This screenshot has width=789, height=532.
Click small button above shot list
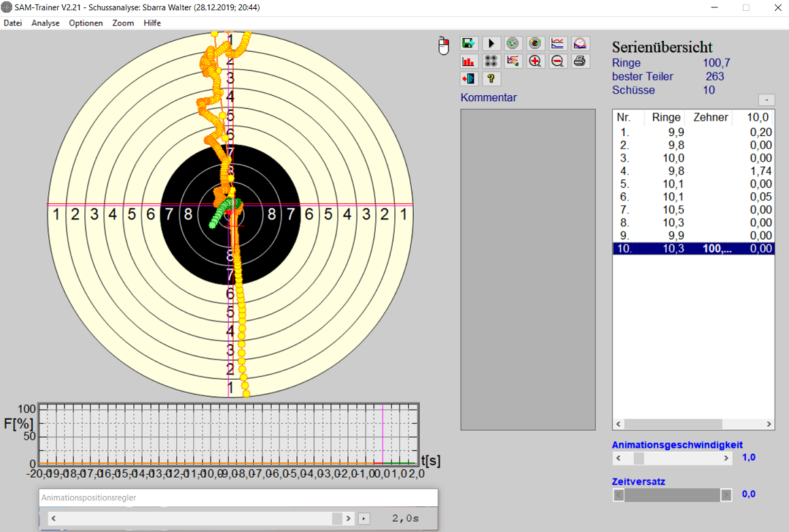pos(766,99)
